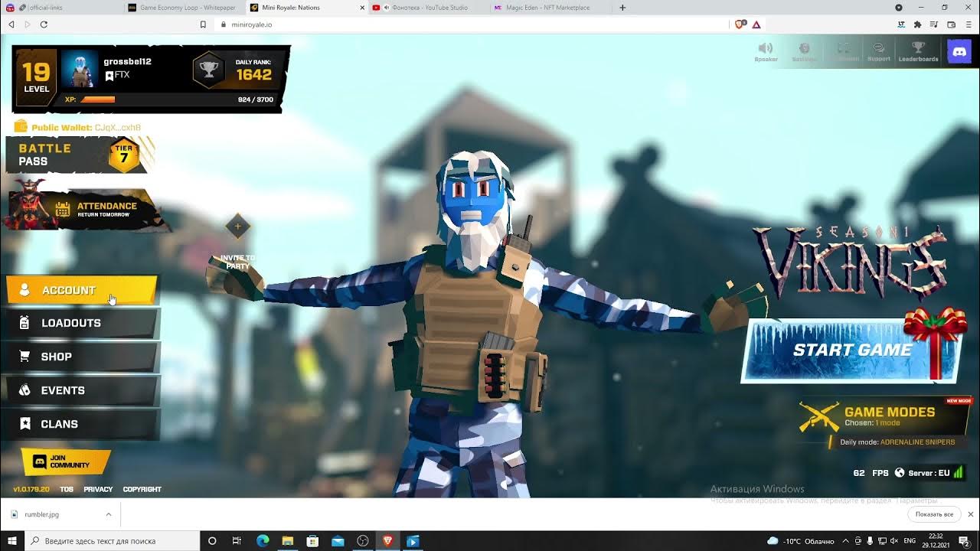Viewport: 980px width, 551px height.
Task: Open the tab search dropdown arrow
Action: [899, 8]
